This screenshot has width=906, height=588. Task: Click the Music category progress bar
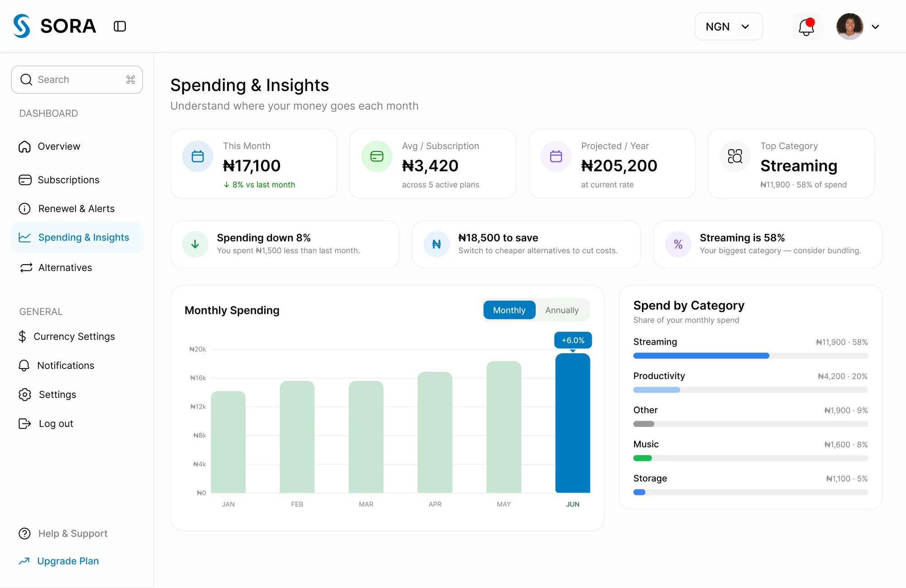pyautogui.click(x=750, y=458)
